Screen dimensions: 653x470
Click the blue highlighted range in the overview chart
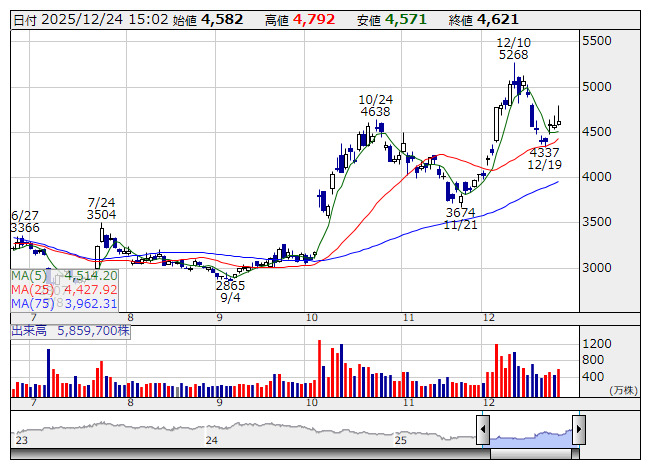(x=531, y=432)
